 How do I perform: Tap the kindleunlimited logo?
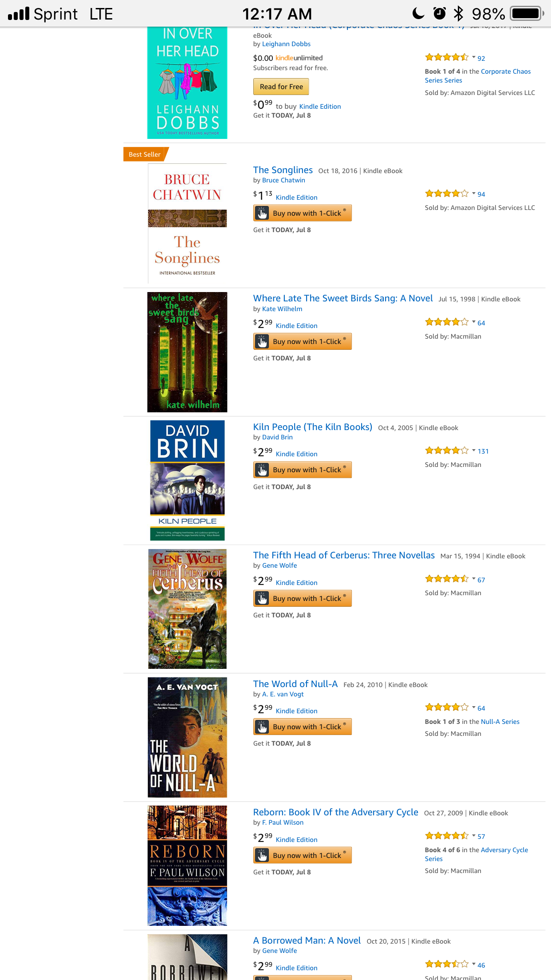(x=299, y=58)
